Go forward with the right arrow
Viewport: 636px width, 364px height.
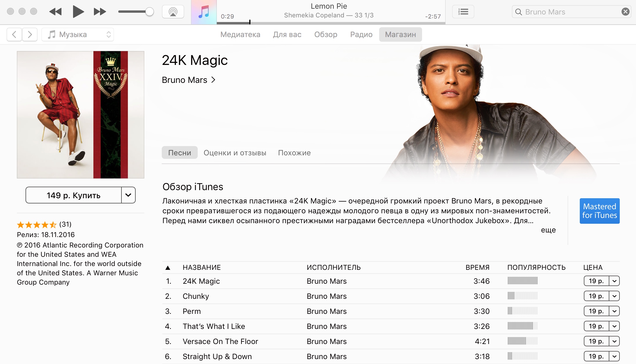(x=30, y=34)
